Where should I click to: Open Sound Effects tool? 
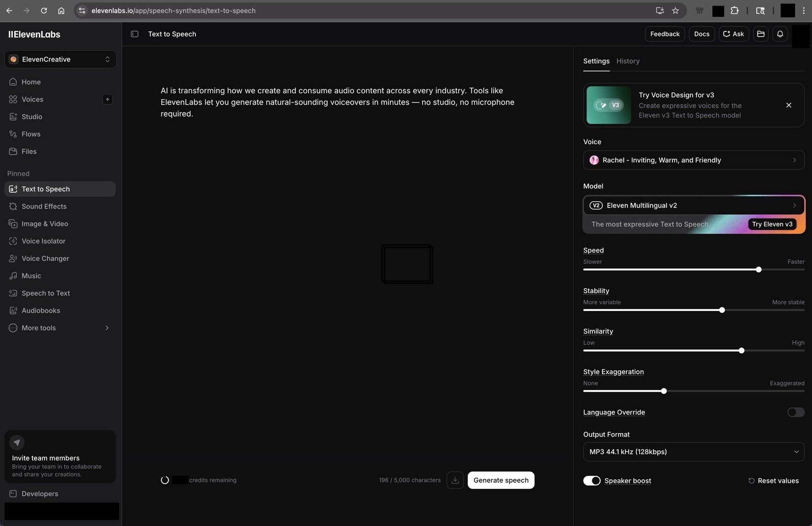click(x=60, y=206)
